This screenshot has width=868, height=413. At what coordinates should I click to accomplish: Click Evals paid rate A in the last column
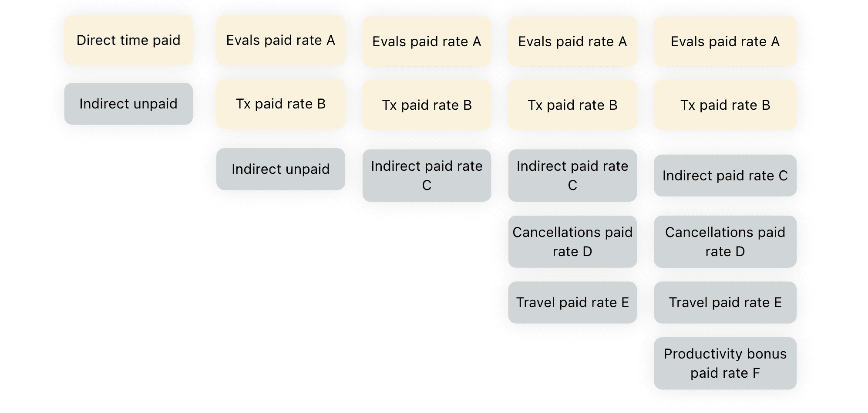pos(725,41)
